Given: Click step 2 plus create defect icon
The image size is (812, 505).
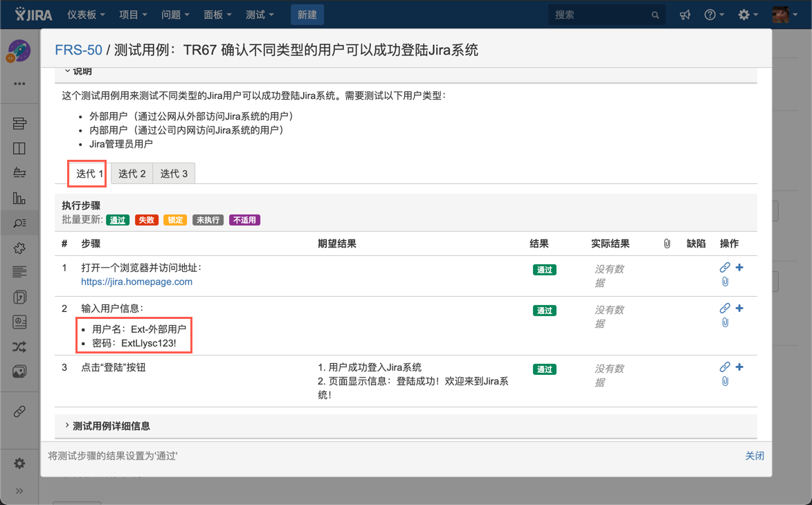Looking at the screenshot, I should (739, 309).
